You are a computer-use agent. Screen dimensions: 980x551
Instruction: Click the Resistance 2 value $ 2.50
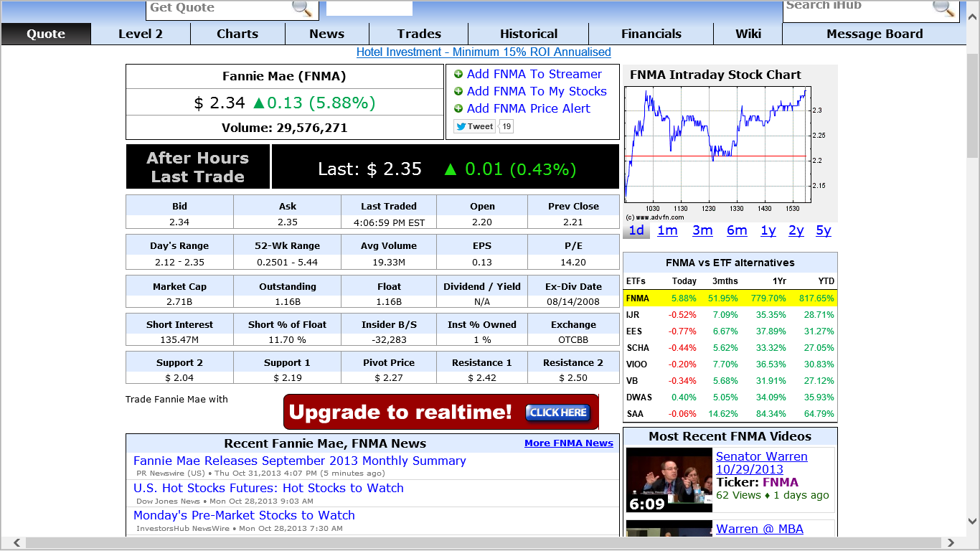573,377
